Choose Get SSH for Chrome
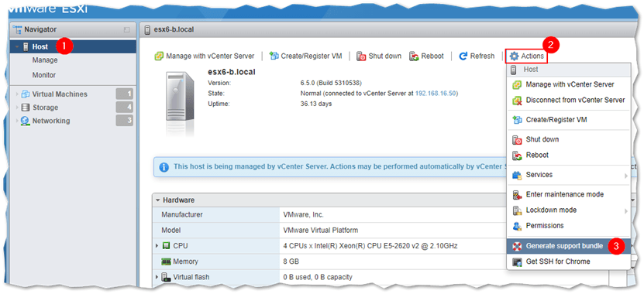This screenshot has height=294, width=644. click(x=568, y=262)
